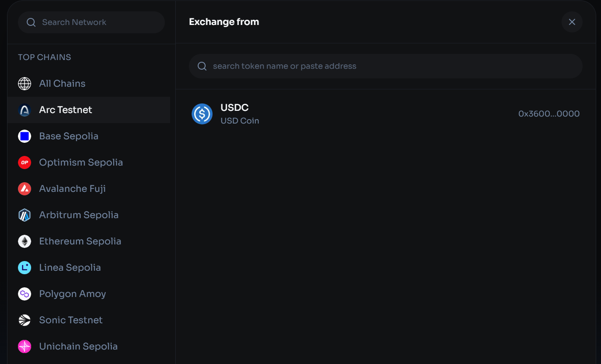Switch to Ethereum Sepolia chain
Screen dimensions: 601x364
point(89,241)
